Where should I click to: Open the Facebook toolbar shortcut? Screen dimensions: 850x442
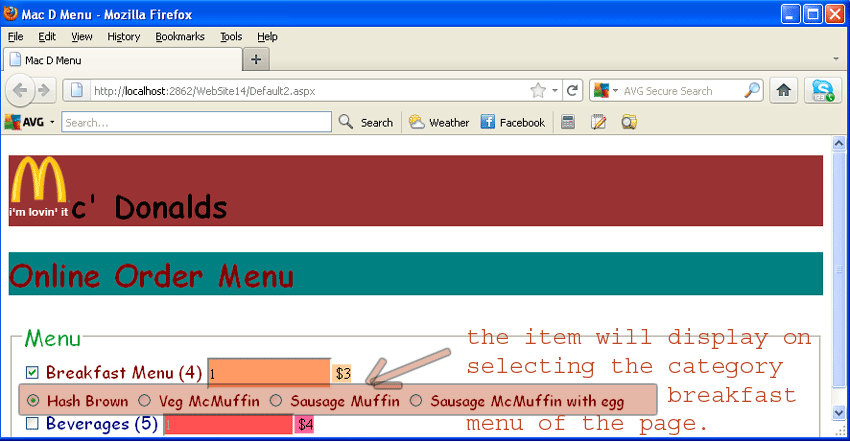513,123
